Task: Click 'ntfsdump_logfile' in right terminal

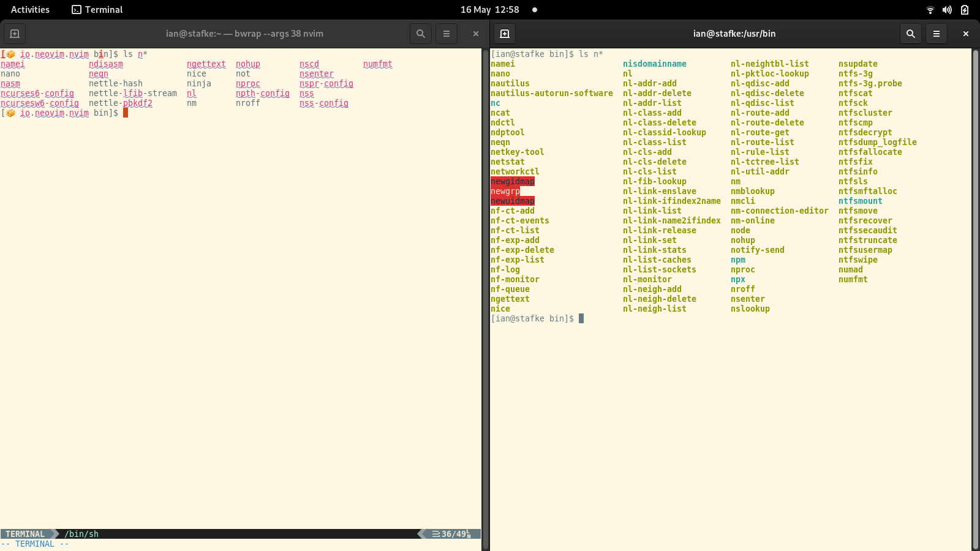Action: tap(878, 142)
